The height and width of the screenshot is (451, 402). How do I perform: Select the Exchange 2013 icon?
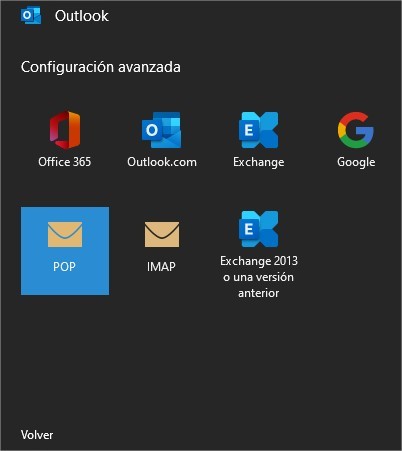click(259, 229)
